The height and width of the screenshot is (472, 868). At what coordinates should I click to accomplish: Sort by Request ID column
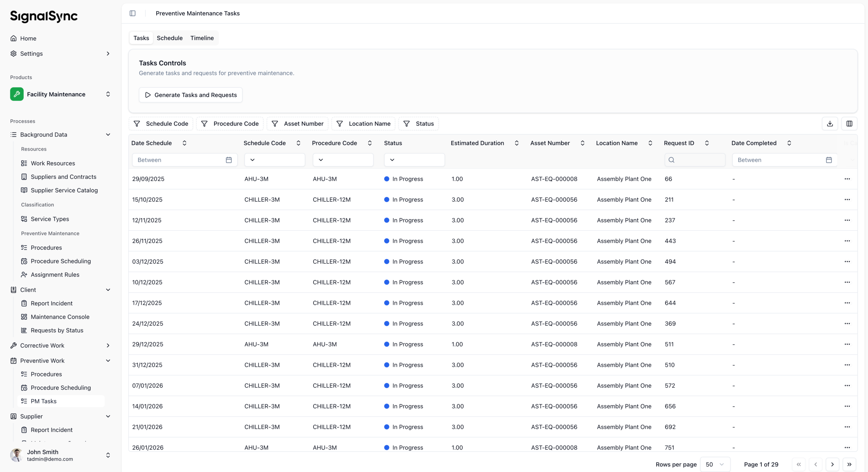(x=707, y=143)
